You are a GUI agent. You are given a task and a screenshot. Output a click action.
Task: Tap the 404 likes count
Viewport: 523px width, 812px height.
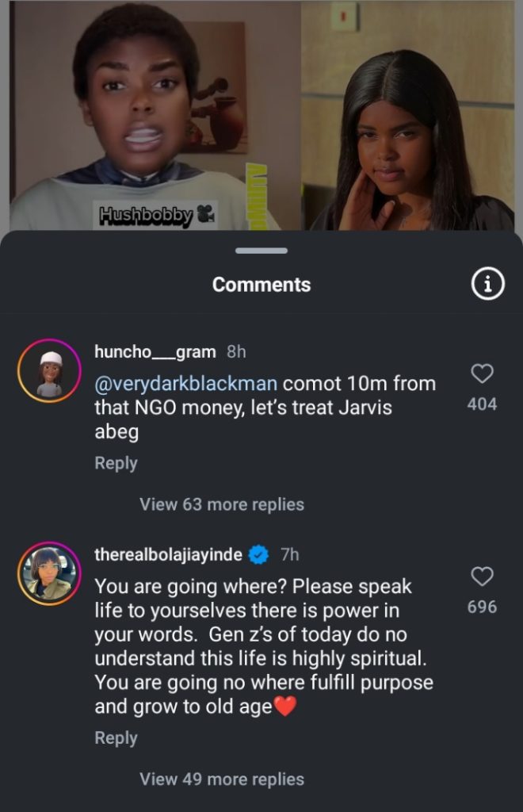pyautogui.click(x=482, y=404)
